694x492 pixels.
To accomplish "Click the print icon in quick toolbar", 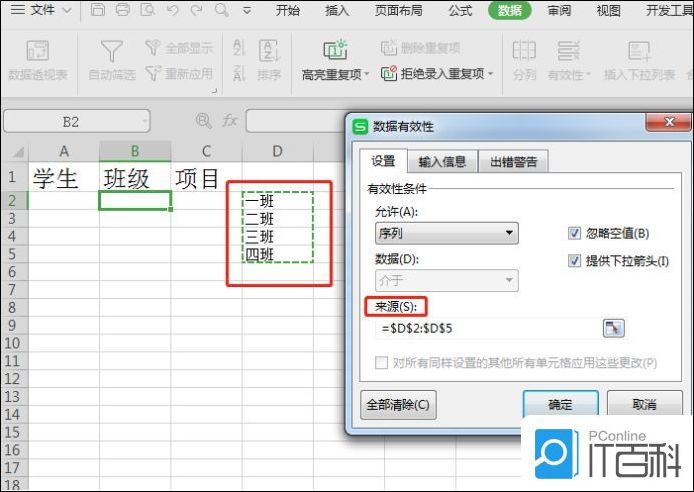I will pyautogui.click(x=123, y=10).
